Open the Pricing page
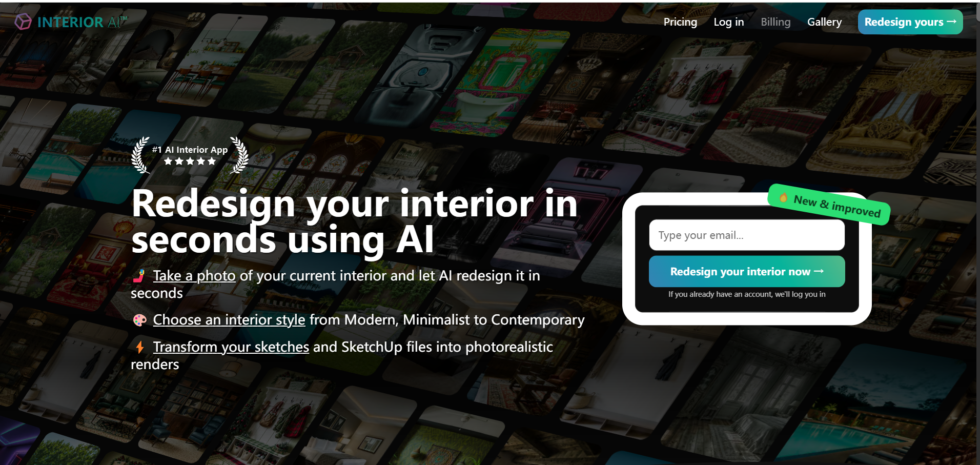This screenshot has width=980, height=465. click(680, 22)
